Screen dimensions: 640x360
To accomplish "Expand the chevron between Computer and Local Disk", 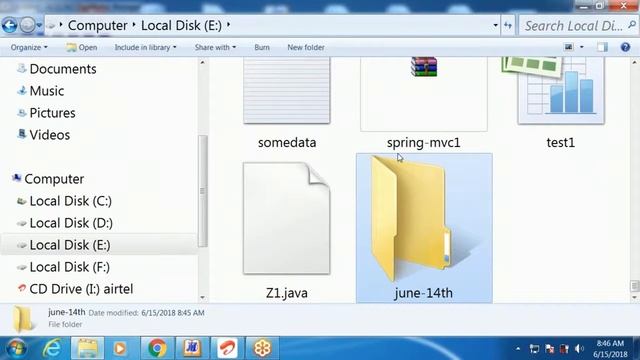I will (134, 25).
